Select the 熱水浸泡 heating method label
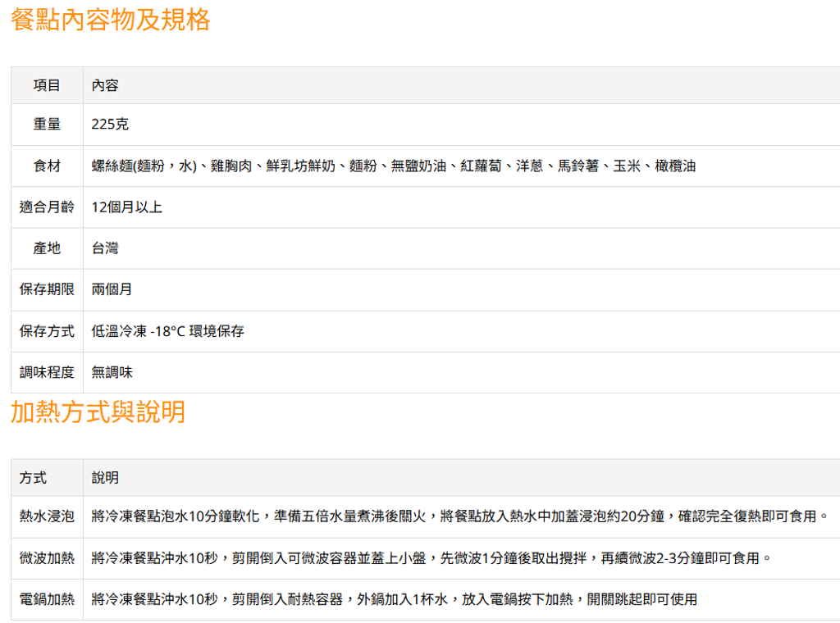 [x=45, y=518]
